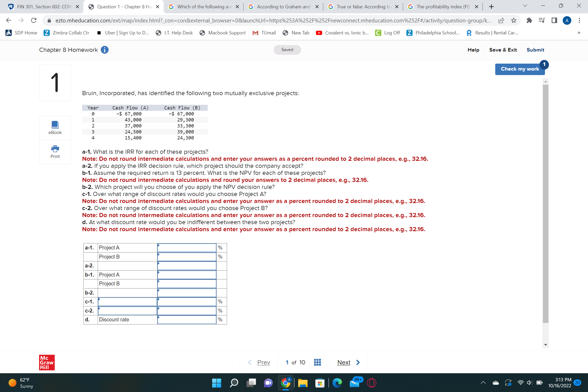Click the info icon beside Chapter 8 Homework
This screenshot has height=392, width=588.
click(x=105, y=50)
